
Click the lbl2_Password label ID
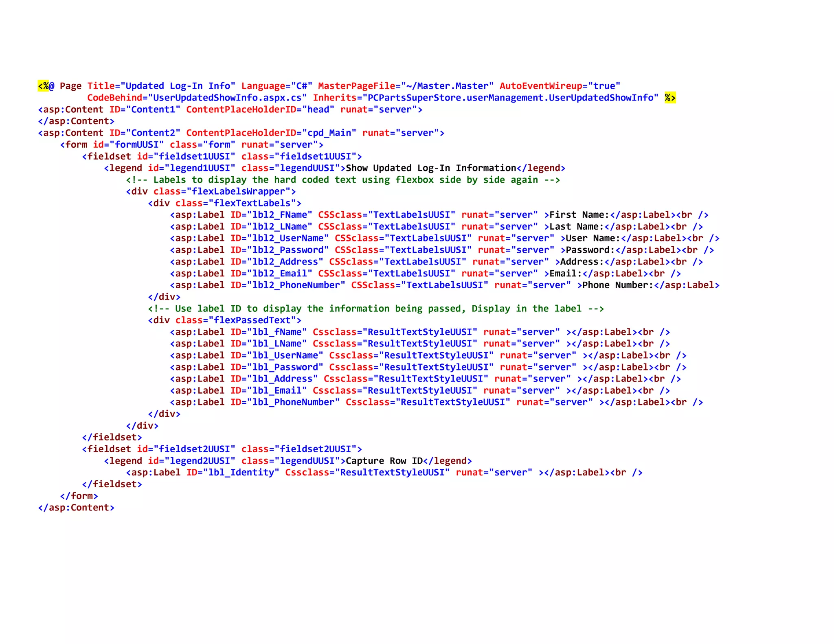pyautogui.click(x=288, y=250)
